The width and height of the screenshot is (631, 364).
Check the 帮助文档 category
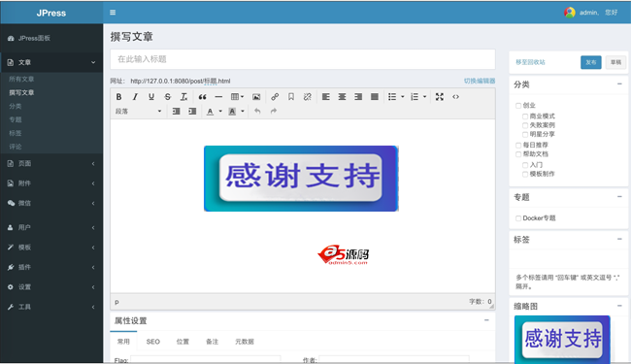[x=518, y=154]
